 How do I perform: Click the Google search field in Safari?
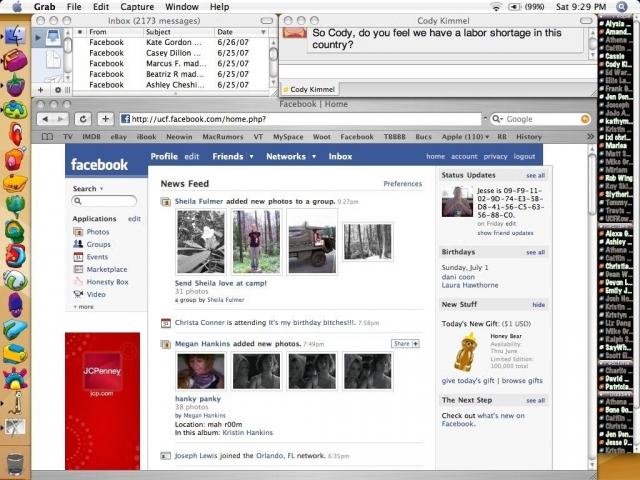[x=541, y=119]
